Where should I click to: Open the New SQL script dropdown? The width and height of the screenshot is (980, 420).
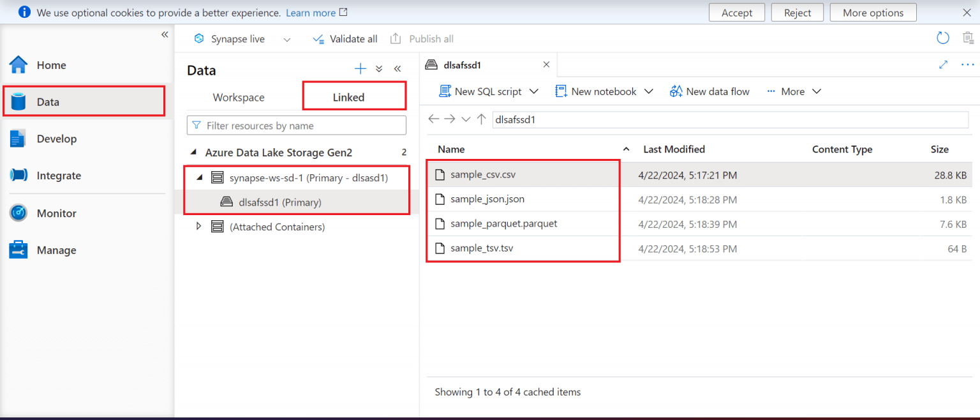(534, 92)
